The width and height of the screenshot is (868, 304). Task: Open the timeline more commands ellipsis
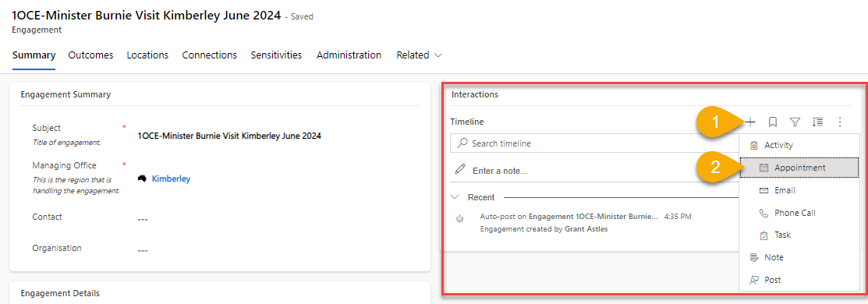click(840, 122)
